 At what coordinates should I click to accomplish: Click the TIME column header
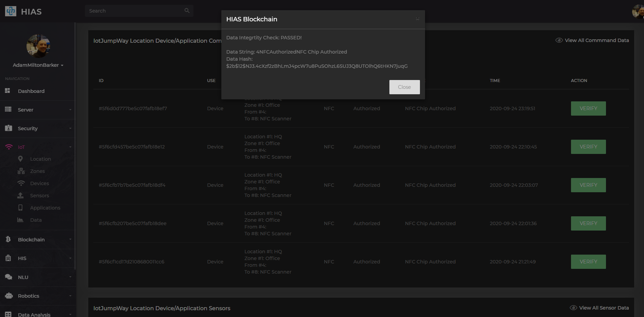495,81
